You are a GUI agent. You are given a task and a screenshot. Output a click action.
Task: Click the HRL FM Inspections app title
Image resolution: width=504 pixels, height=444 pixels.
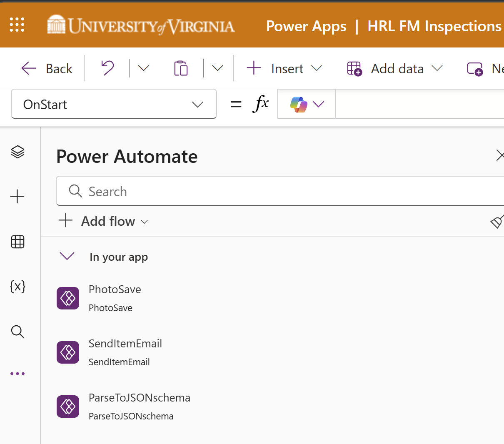pos(434,26)
